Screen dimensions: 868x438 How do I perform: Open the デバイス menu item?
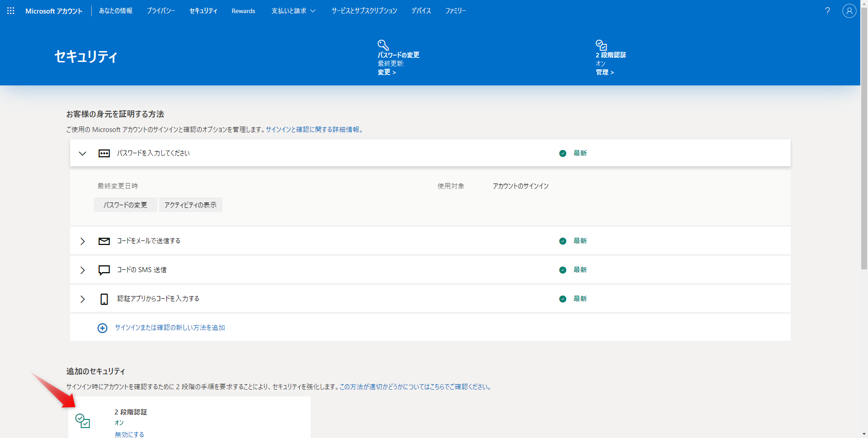pyautogui.click(x=421, y=11)
